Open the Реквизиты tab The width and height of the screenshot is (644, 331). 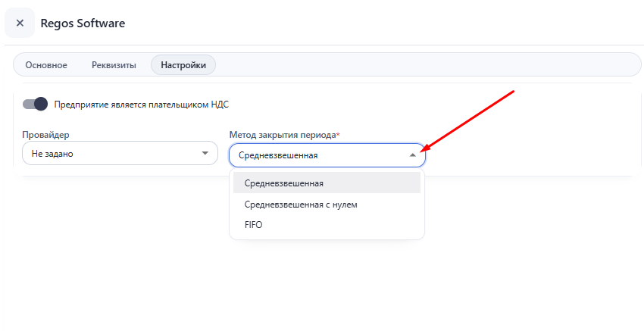pyautogui.click(x=114, y=65)
